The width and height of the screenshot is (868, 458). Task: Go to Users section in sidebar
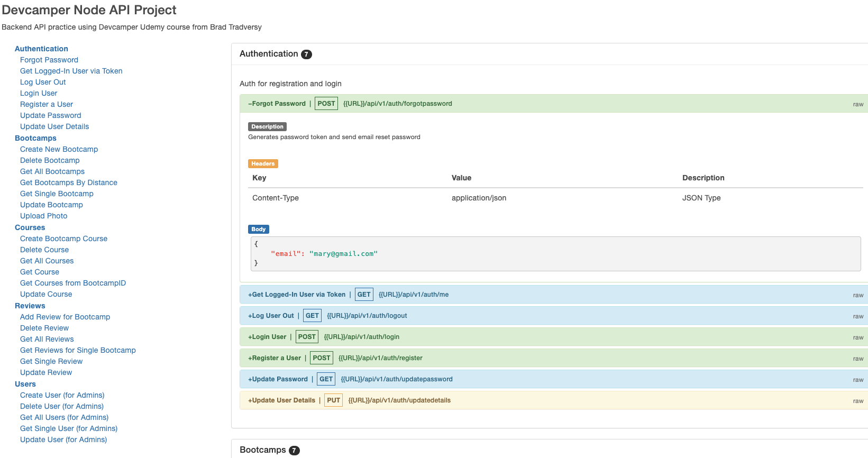point(25,384)
